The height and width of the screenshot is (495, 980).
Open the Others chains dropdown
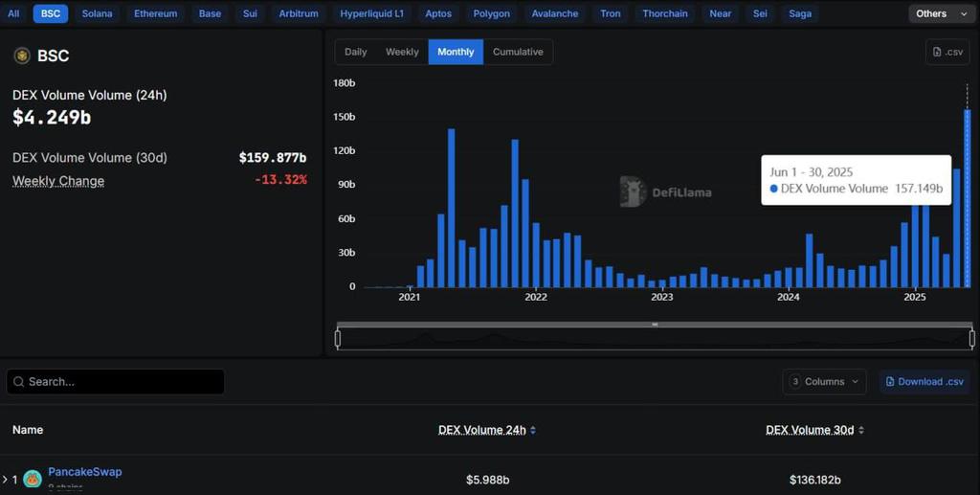942,13
